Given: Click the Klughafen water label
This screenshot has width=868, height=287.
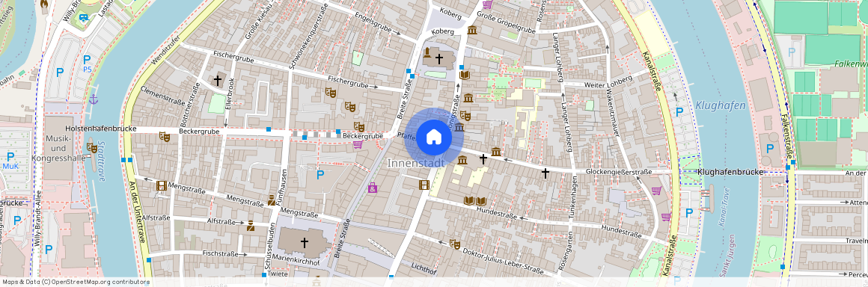Looking at the screenshot, I should click(720, 105).
